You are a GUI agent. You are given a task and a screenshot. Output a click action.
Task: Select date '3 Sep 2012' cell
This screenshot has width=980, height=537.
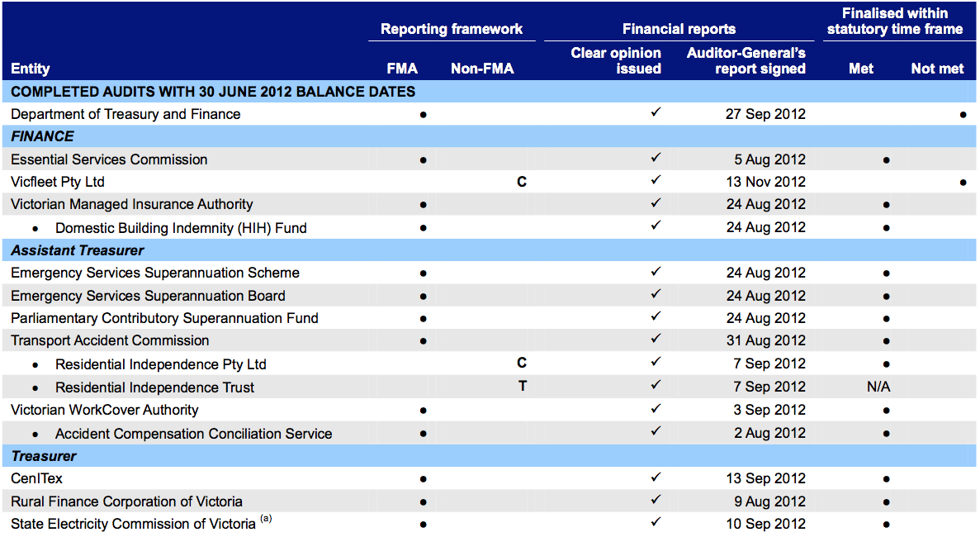(770, 410)
